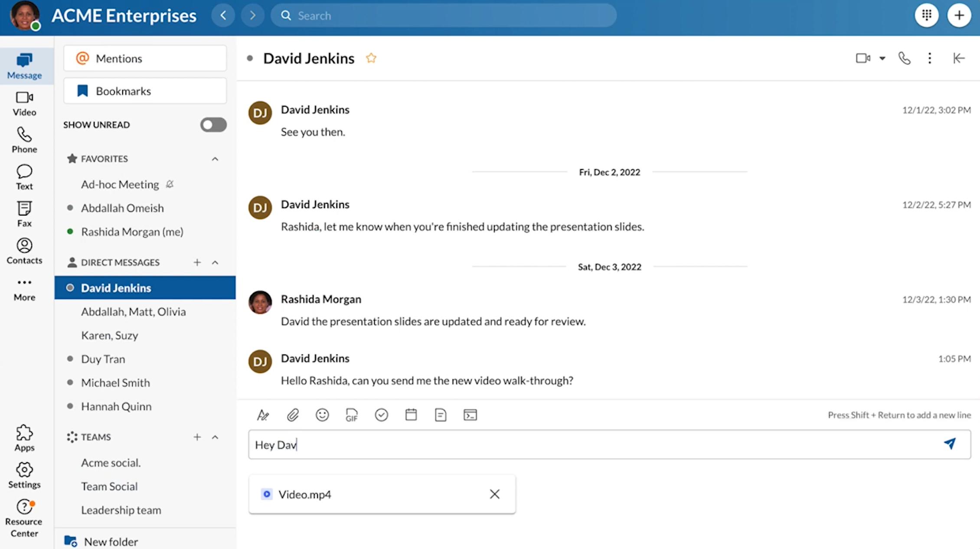Open Ad-hoc Meeting conversation
Image resolution: width=980 pixels, height=549 pixels.
(x=145, y=184)
